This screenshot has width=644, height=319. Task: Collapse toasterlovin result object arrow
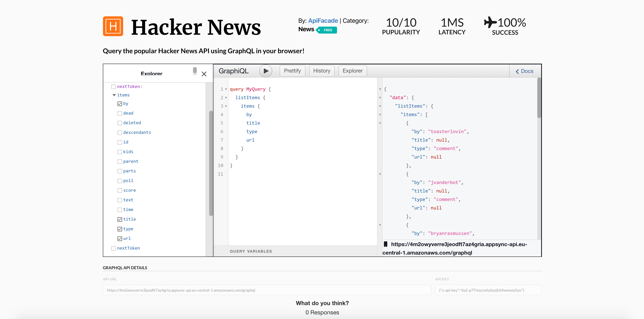(x=380, y=123)
